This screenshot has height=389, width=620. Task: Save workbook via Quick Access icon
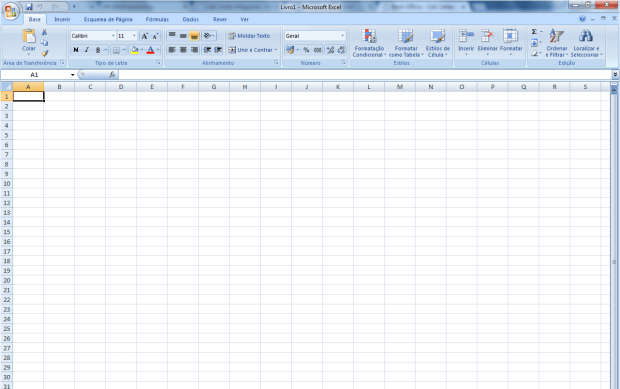point(29,7)
